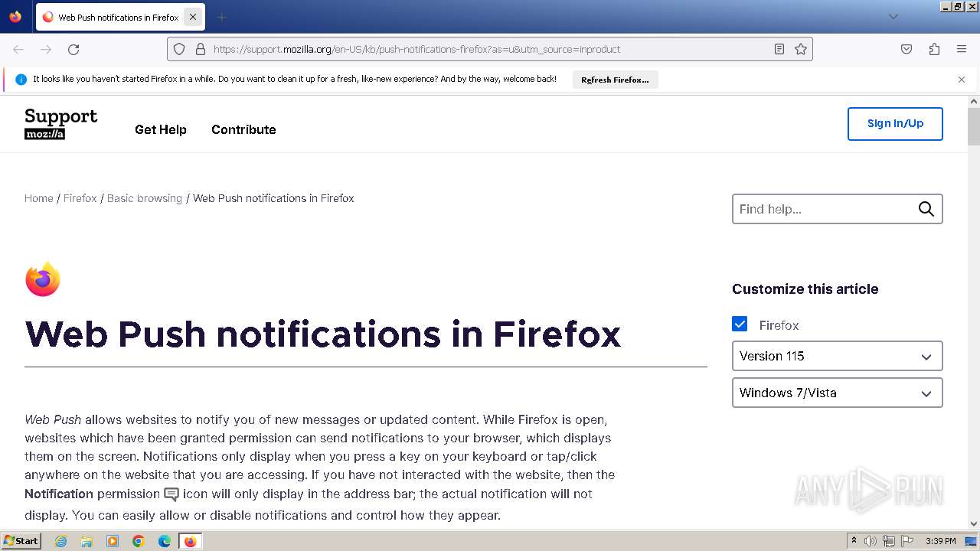The height and width of the screenshot is (551, 980).
Task: Open the Extensions puzzle icon
Action: [934, 49]
